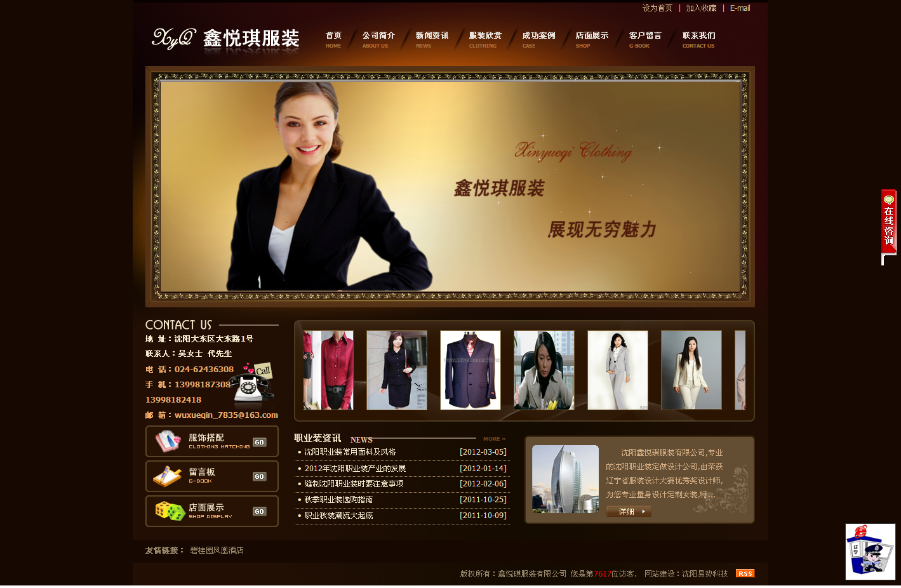Click the white blazer outfit thumbnail
This screenshot has height=588, width=901.
(x=691, y=370)
